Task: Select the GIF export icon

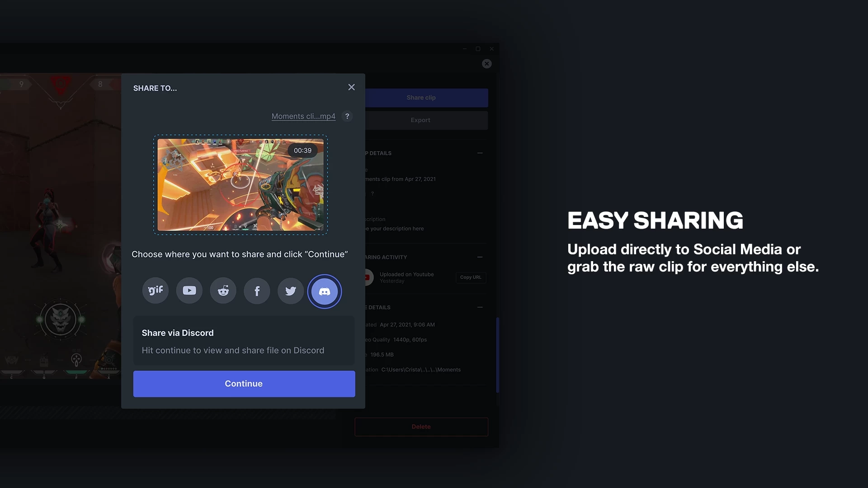Action: (156, 291)
